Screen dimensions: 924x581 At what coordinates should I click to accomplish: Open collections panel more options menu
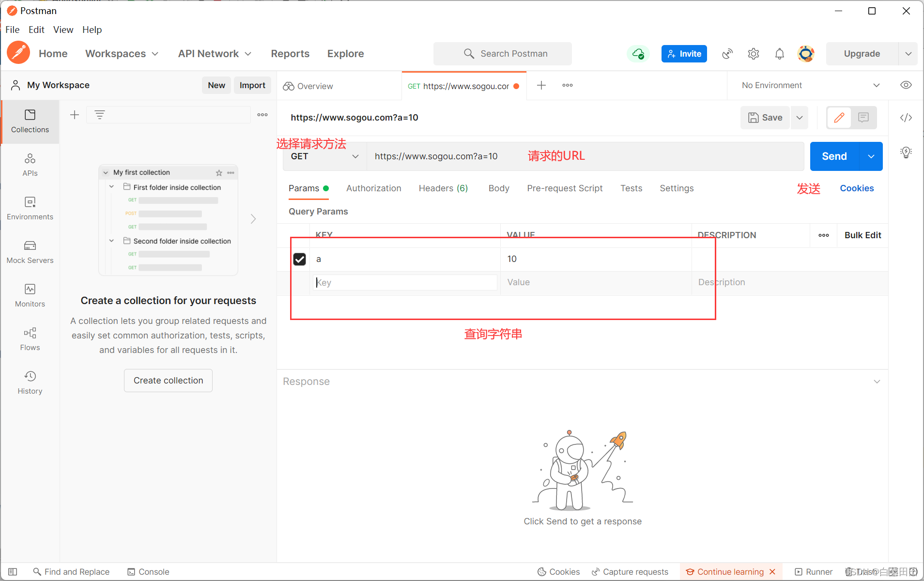[262, 115]
